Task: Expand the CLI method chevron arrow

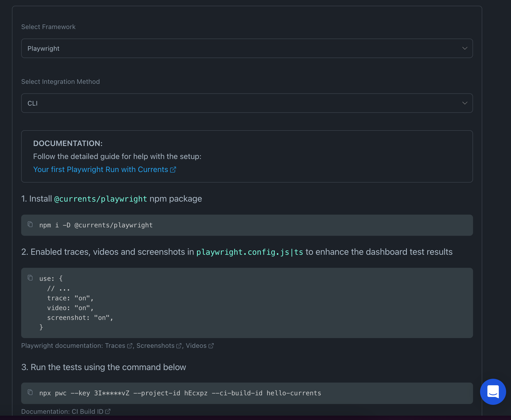Action: coord(465,103)
